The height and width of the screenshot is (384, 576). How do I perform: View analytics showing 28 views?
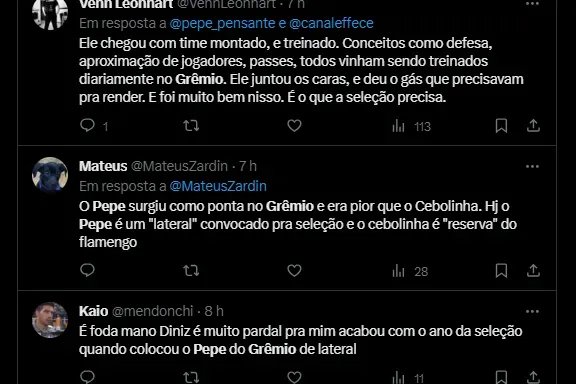point(410,271)
